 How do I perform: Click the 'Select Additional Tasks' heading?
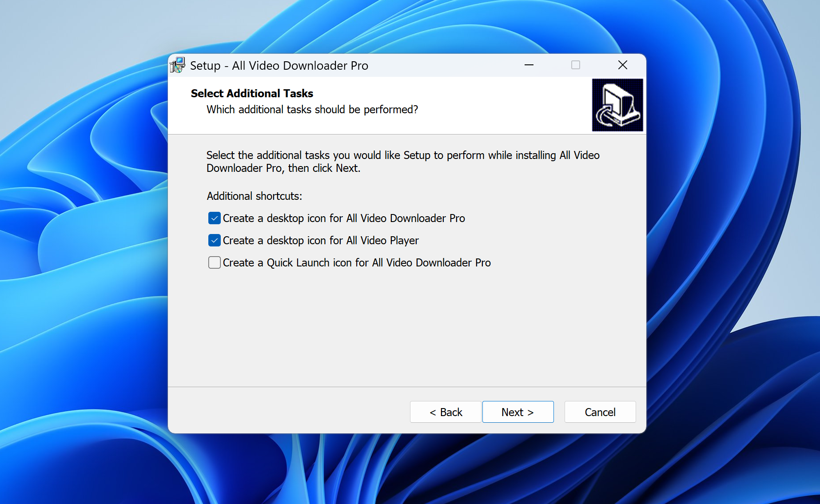pyautogui.click(x=252, y=93)
